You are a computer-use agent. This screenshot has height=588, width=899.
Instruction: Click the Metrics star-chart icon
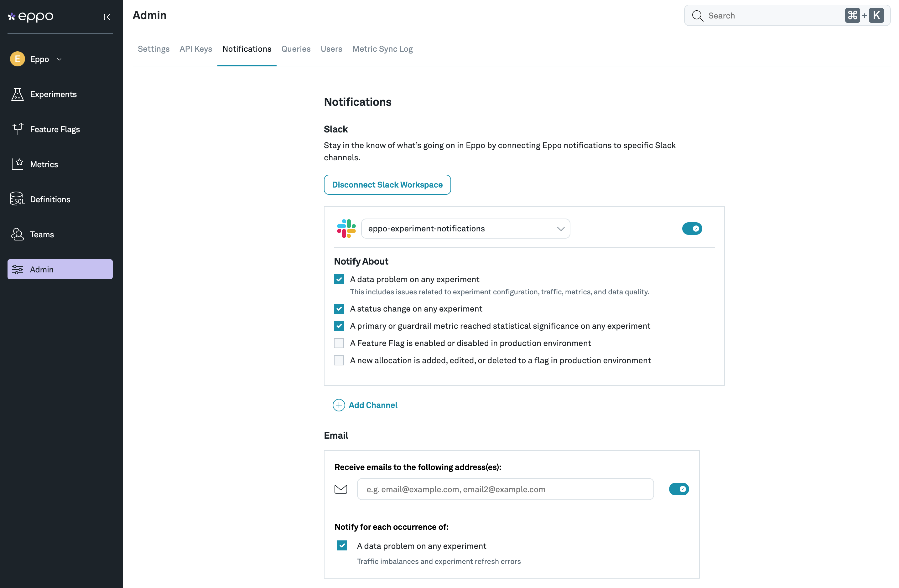coord(17,164)
